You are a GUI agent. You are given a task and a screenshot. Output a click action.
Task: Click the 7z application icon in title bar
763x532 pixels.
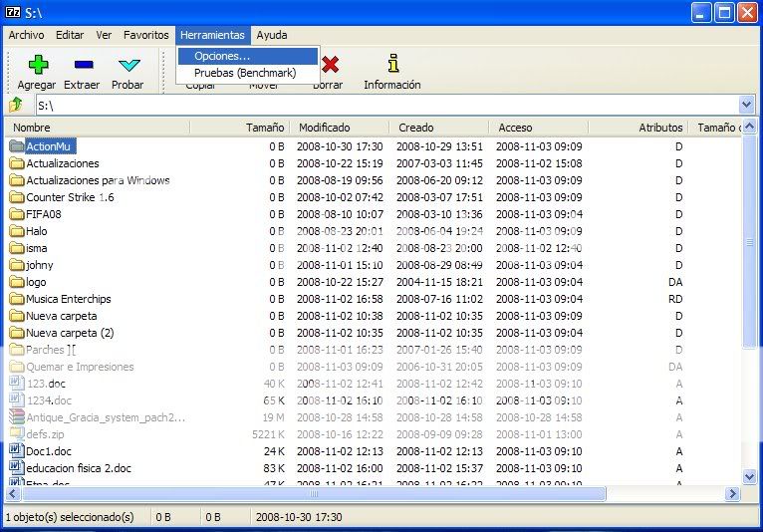[13, 12]
